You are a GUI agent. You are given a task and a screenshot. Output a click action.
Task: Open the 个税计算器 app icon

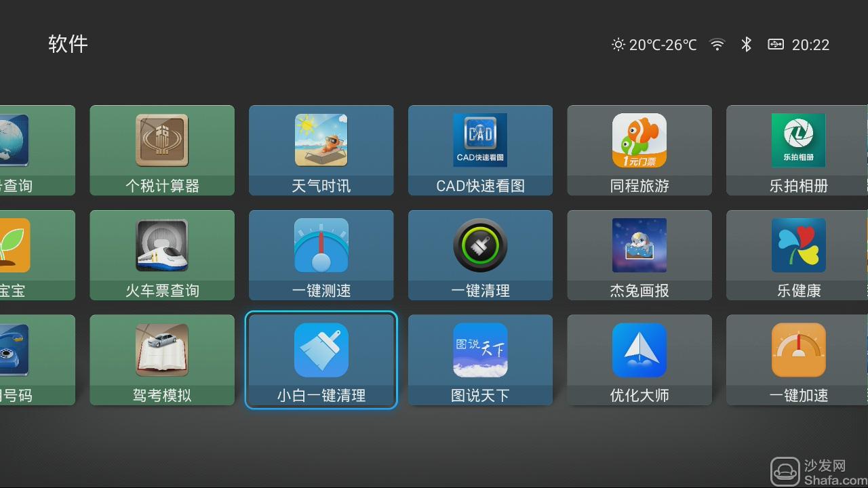coord(162,140)
